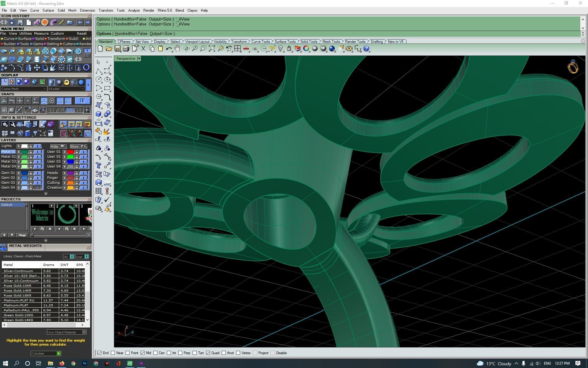Expand the Gem 01 layer arrow

pyautogui.click(x=19, y=173)
